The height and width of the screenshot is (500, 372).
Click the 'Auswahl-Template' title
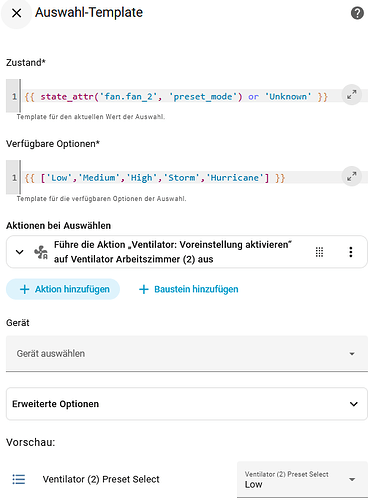[x=89, y=13]
